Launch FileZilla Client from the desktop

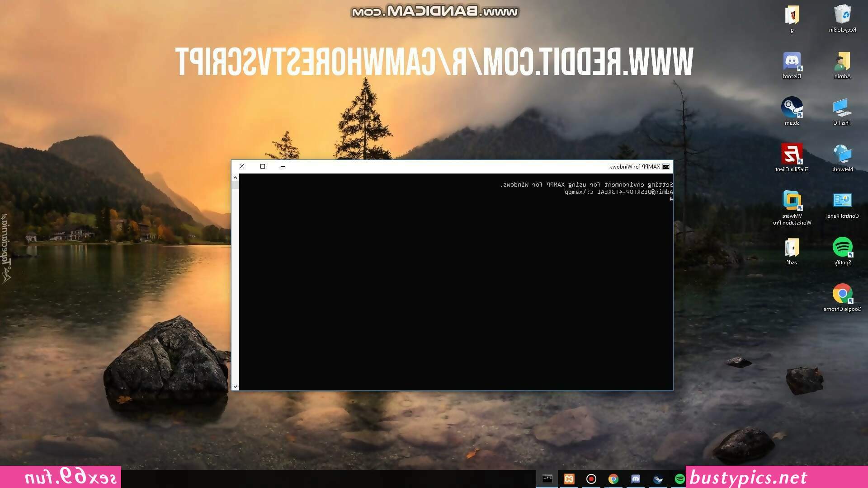792,158
